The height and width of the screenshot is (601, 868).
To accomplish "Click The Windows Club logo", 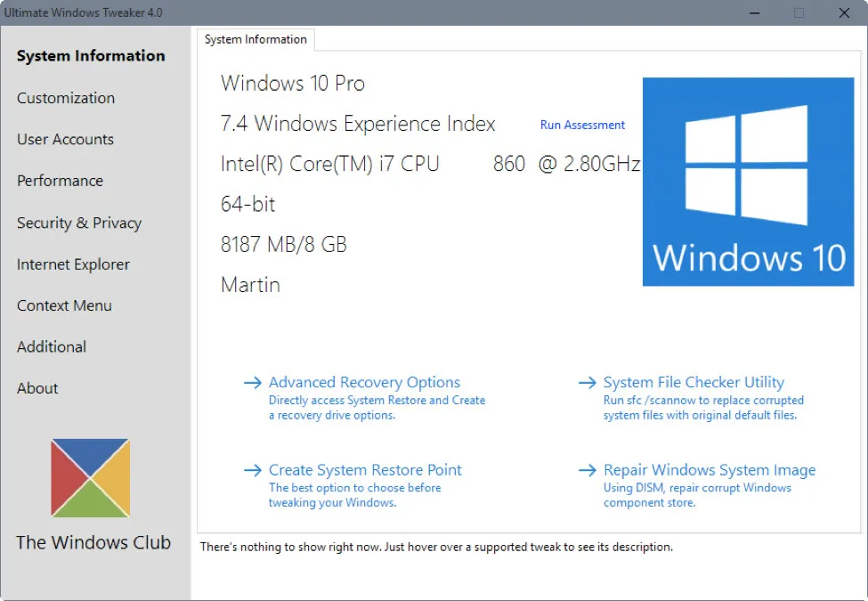I will click(x=92, y=477).
